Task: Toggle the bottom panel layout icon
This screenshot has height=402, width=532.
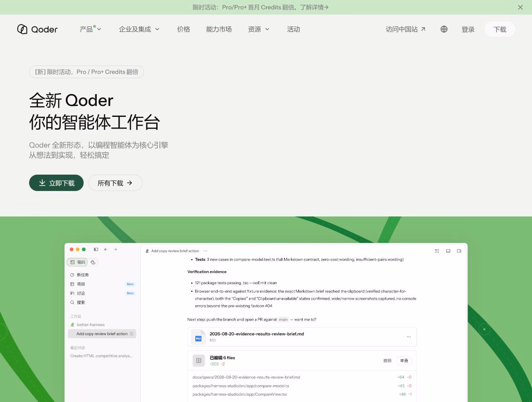Action: pos(448,251)
